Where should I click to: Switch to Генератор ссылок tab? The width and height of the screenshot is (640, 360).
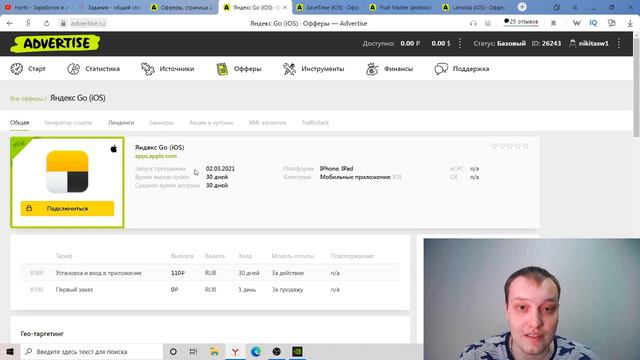point(68,122)
